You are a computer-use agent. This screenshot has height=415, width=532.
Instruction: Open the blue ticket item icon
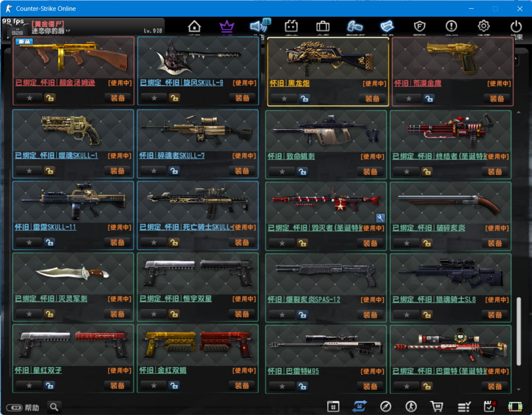tap(387, 26)
